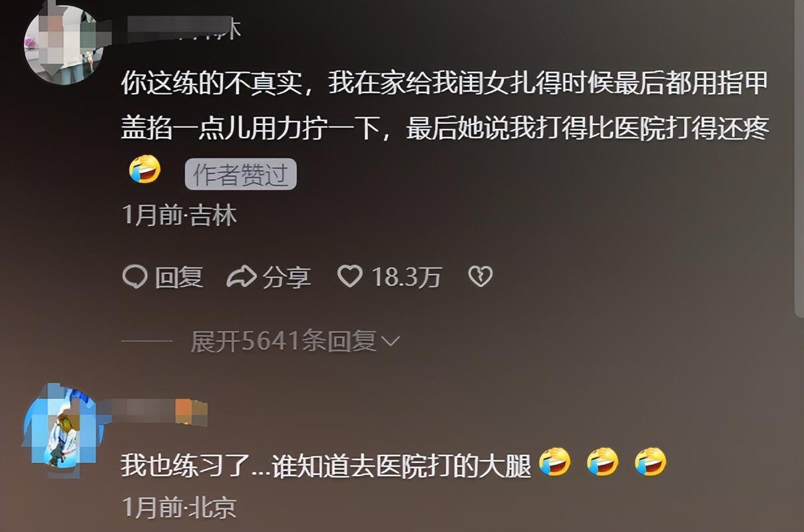
Task: Click the 回复 text label
Action: tap(179, 277)
